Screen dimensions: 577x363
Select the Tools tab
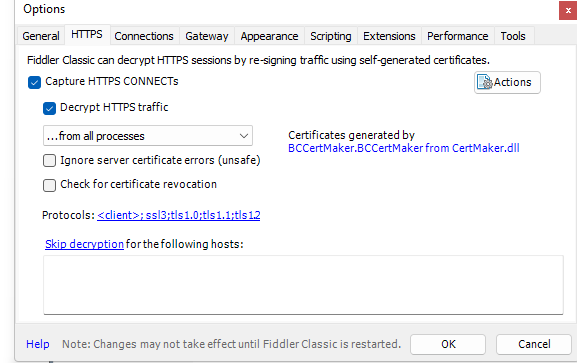[513, 36]
